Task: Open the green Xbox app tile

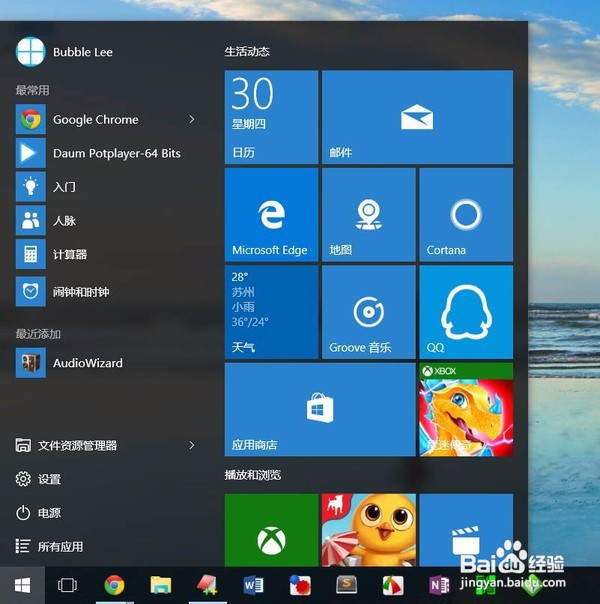Action: pyautogui.click(x=271, y=530)
